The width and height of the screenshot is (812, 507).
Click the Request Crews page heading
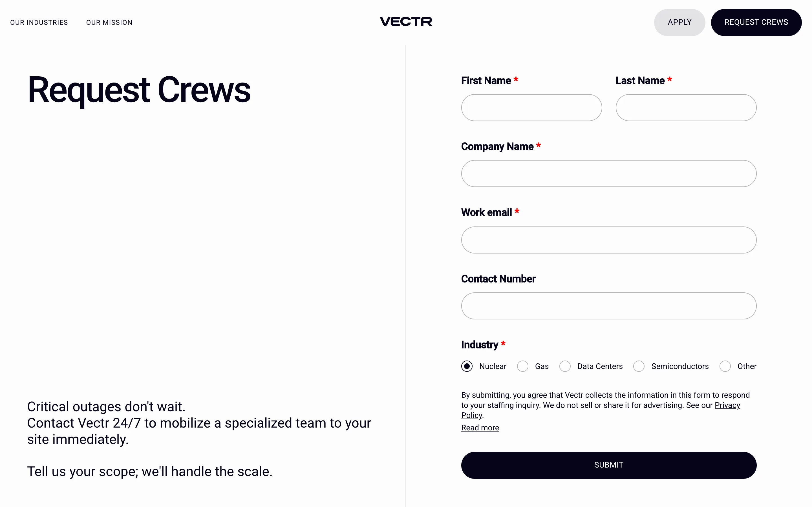coord(139,90)
